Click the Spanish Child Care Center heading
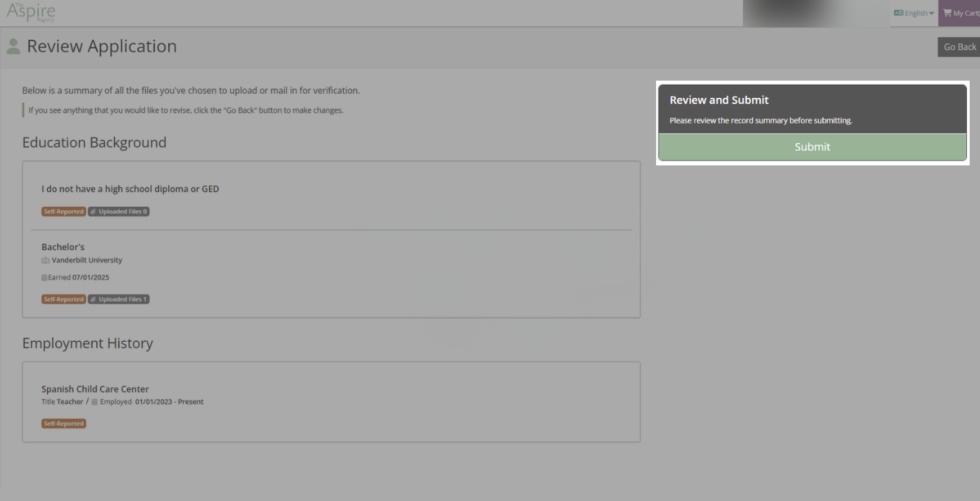 point(95,389)
